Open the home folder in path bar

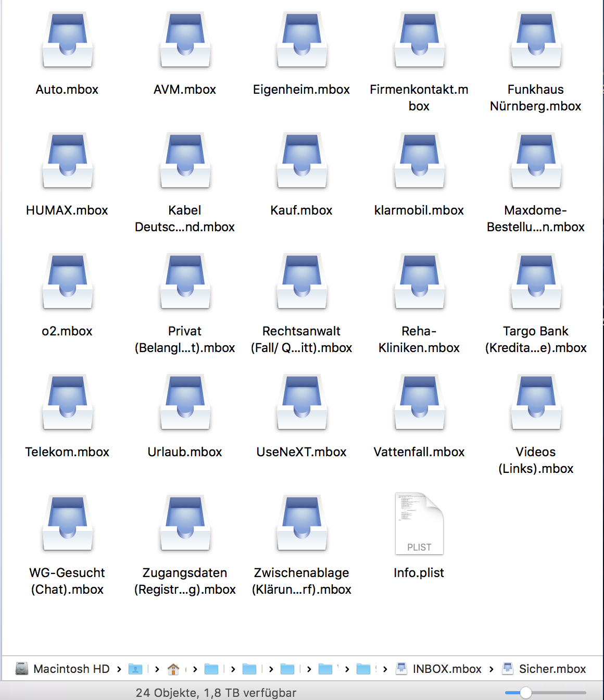point(173,669)
